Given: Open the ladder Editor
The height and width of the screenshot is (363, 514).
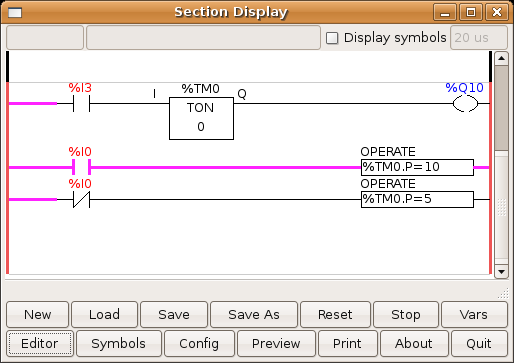Looking at the screenshot, I should [40, 343].
